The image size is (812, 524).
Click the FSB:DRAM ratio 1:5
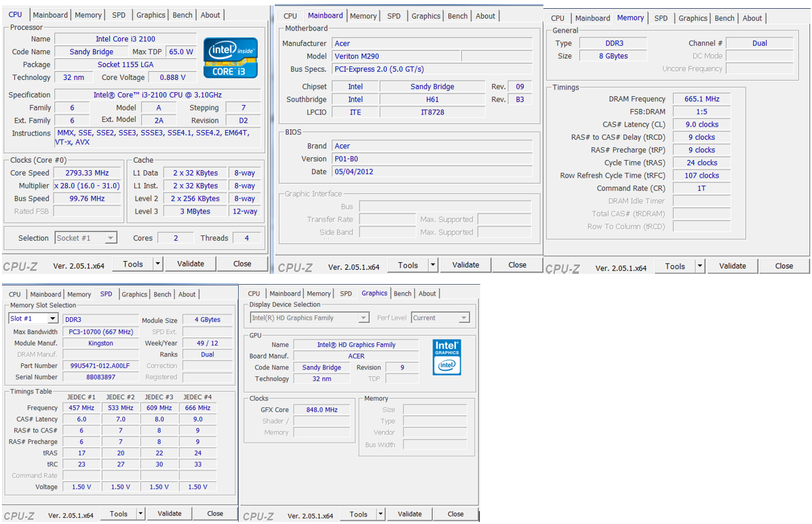(x=701, y=112)
